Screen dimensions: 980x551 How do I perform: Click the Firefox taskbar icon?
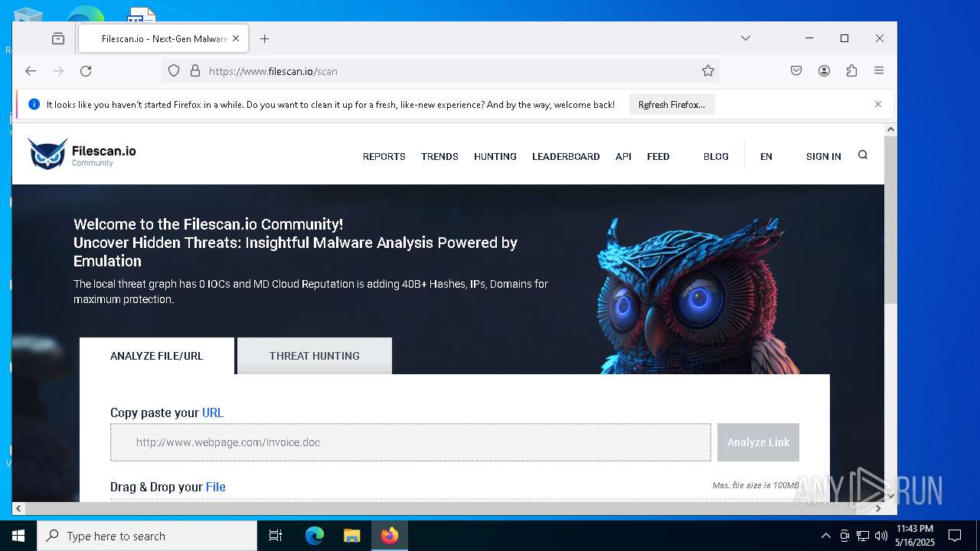click(390, 536)
